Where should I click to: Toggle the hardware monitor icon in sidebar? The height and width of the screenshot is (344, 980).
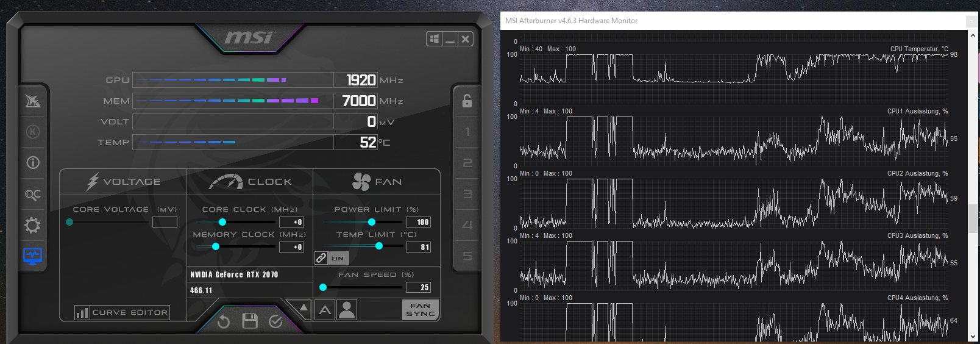[32, 256]
